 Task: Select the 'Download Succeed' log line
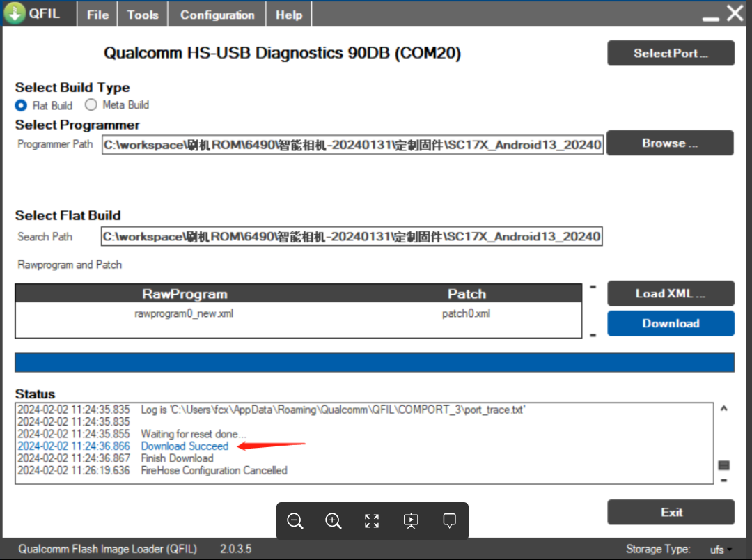click(x=185, y=446)
